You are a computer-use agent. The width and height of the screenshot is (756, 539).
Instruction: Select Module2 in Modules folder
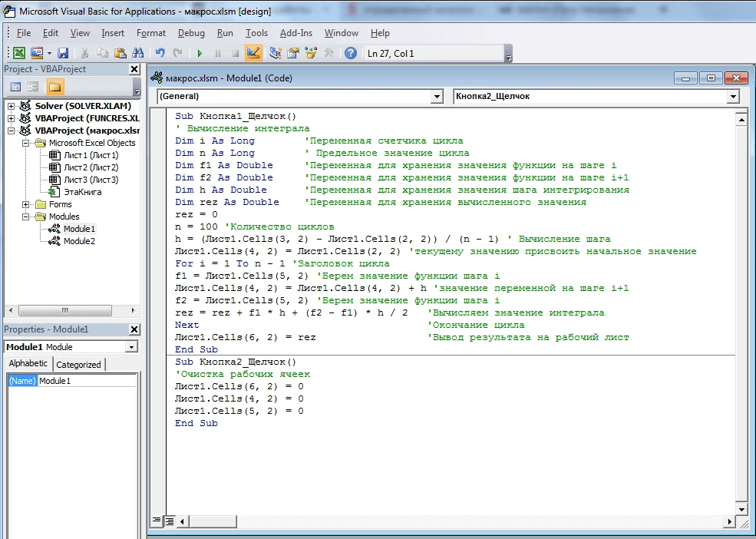[79, 241]
